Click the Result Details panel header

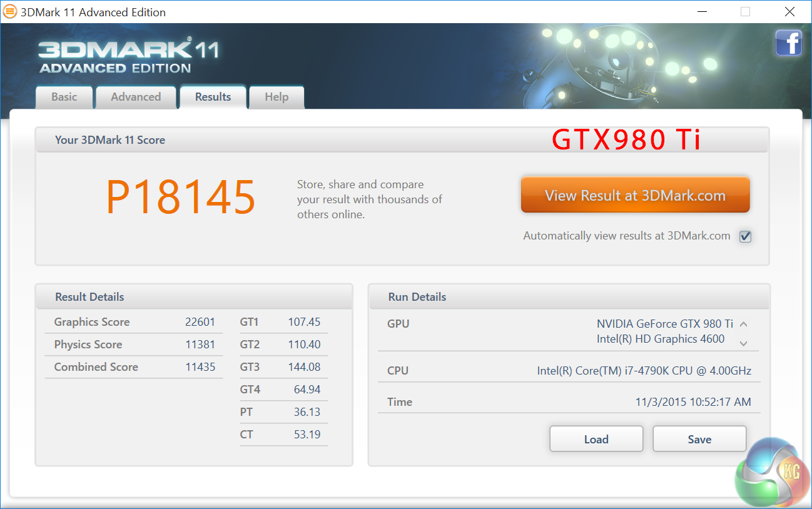point(194,297)
